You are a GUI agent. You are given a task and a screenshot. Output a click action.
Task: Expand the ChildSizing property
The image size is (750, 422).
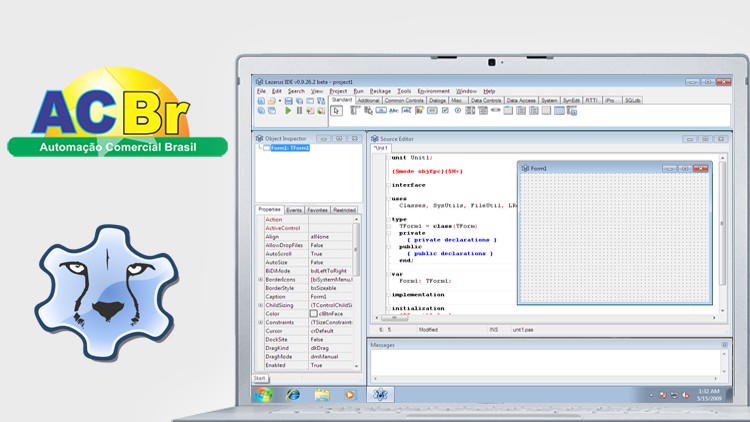[x=261, y=305]
